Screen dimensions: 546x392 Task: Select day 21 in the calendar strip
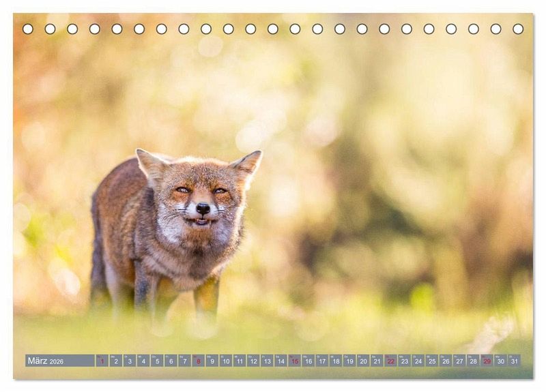(x=377, y=361)
